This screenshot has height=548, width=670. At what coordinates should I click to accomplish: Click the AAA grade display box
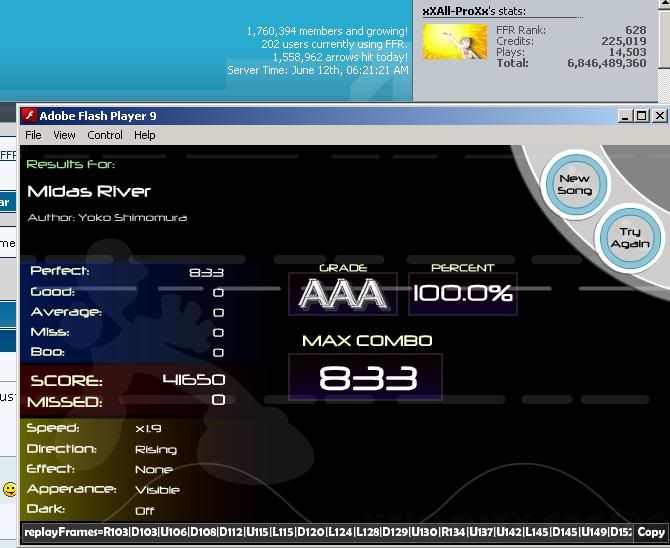coord(343,293)
